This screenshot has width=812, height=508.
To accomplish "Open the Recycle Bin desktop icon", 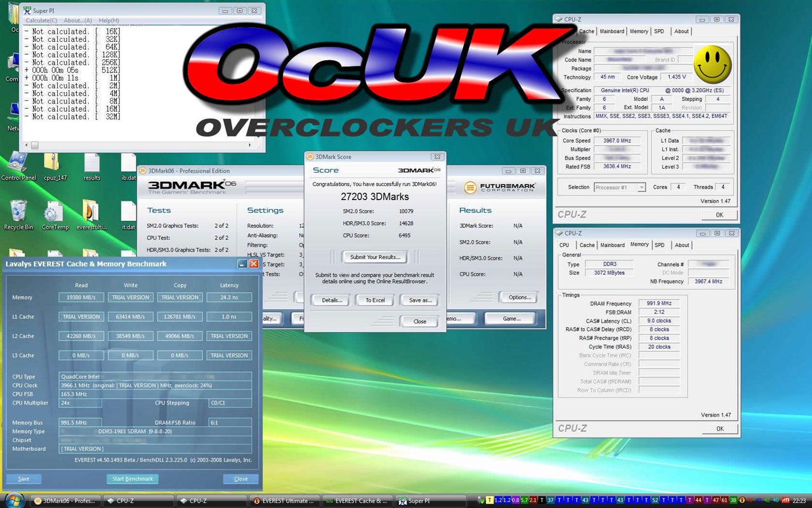I will click(x=18, y=215).
